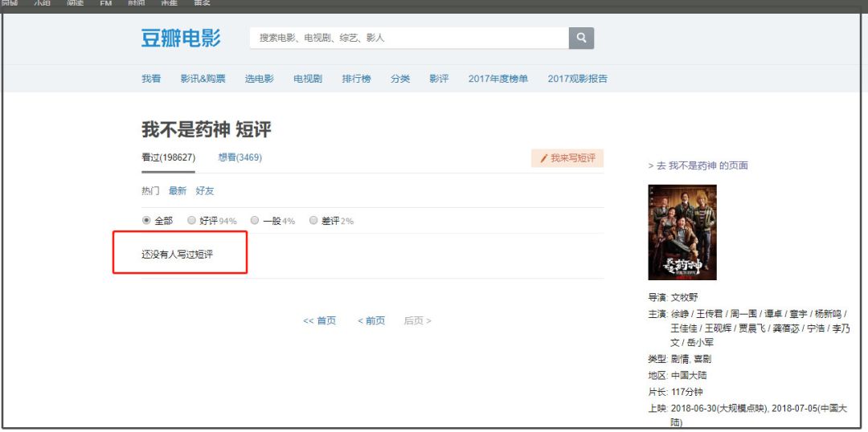The height and width of the screenshot is (432, 868).
Task: Open the 排行榜 rankings page
Action: coord(357,79)
